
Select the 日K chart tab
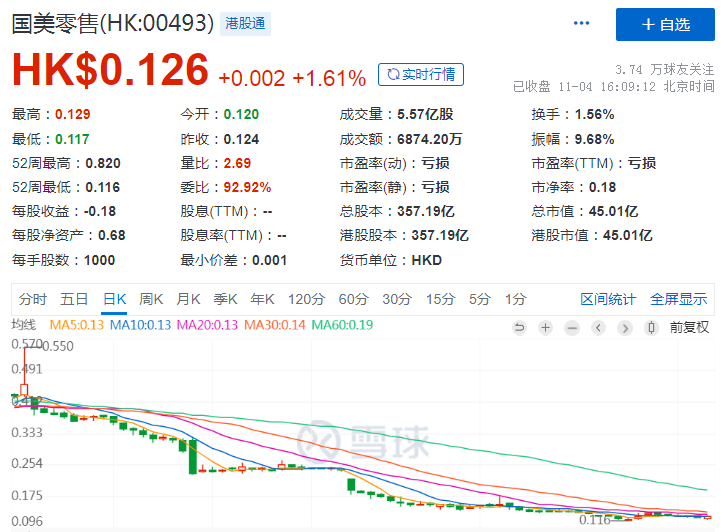[114, 299]
